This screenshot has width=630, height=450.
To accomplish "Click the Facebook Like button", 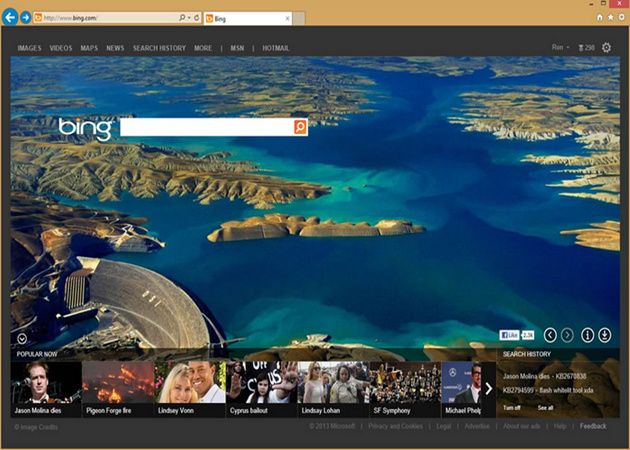I will [x=510, y=335].
